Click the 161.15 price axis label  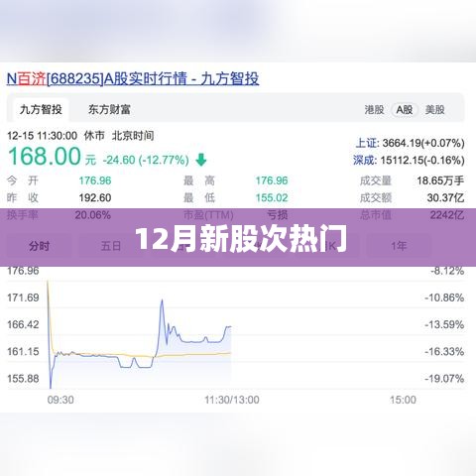pyautogui.click(x=23, y=351)
